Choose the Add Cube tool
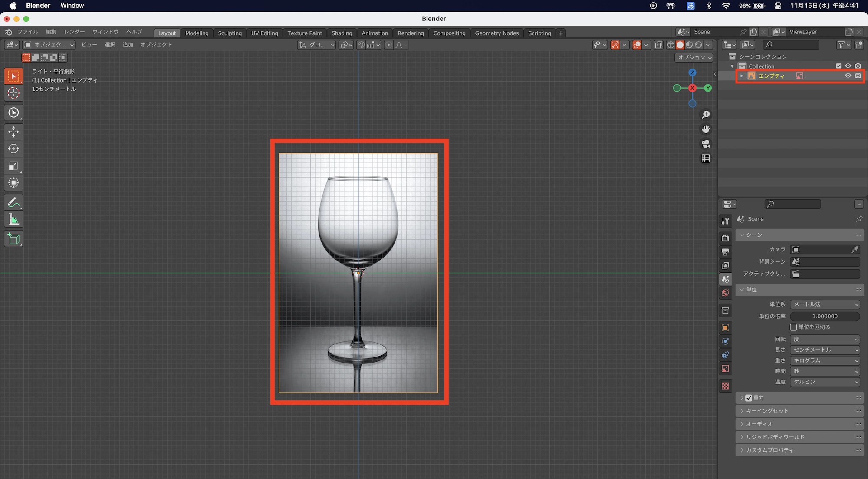 13,238
